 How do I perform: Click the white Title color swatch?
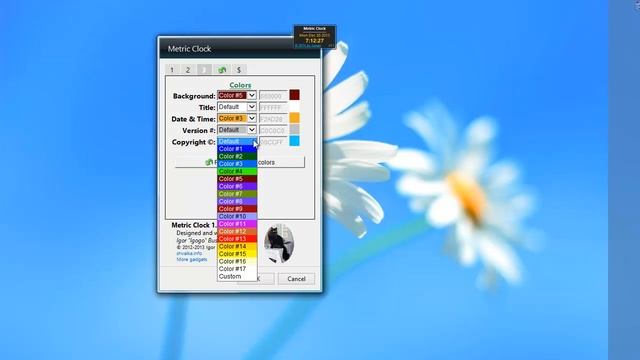pyautogui.click(x=294, y=107)
